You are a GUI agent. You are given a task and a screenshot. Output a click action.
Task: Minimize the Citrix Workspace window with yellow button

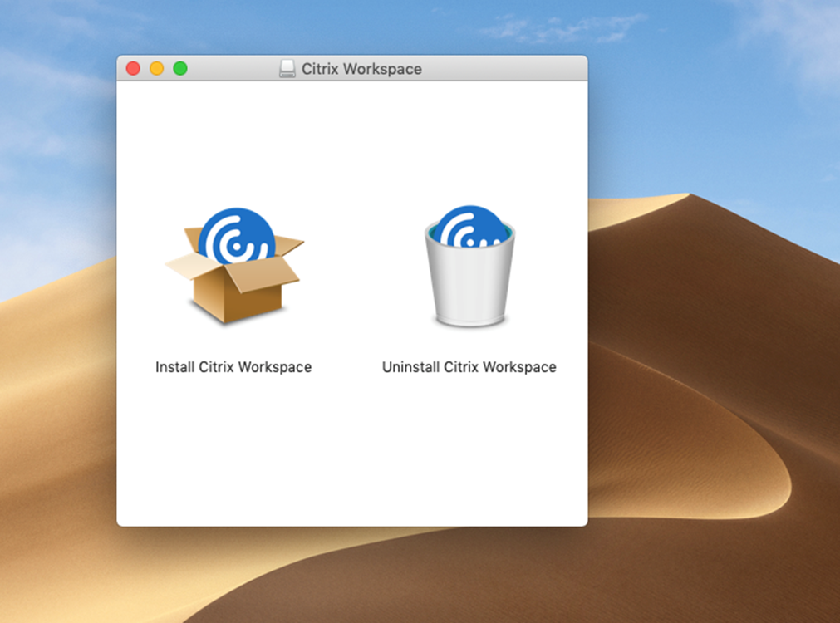[156, 69]
